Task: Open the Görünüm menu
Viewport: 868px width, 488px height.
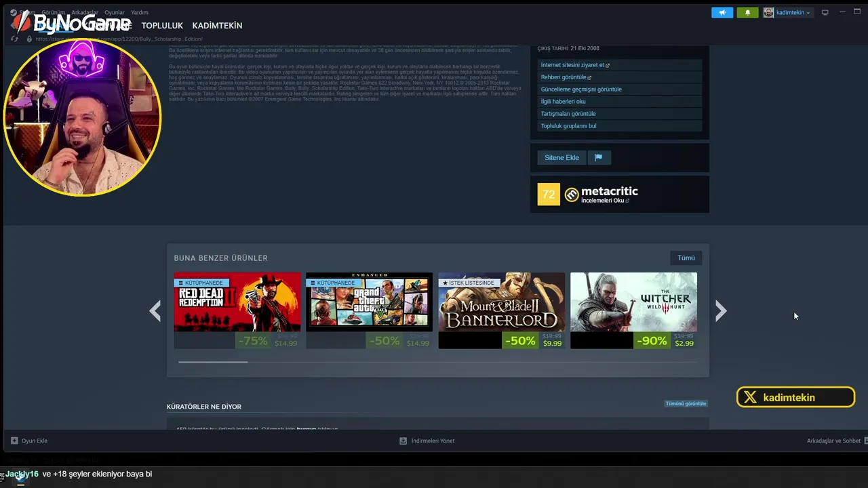Action: coord(53,12)
